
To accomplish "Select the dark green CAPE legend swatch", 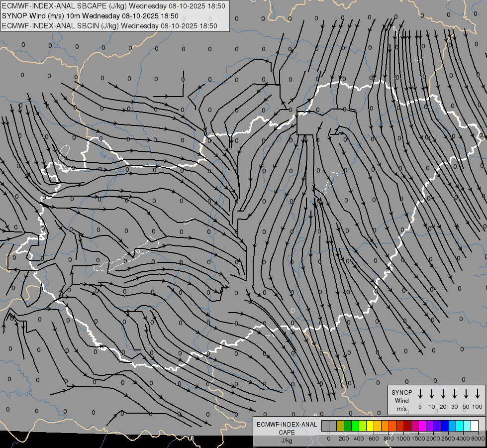I will click(x=348, y=426).
